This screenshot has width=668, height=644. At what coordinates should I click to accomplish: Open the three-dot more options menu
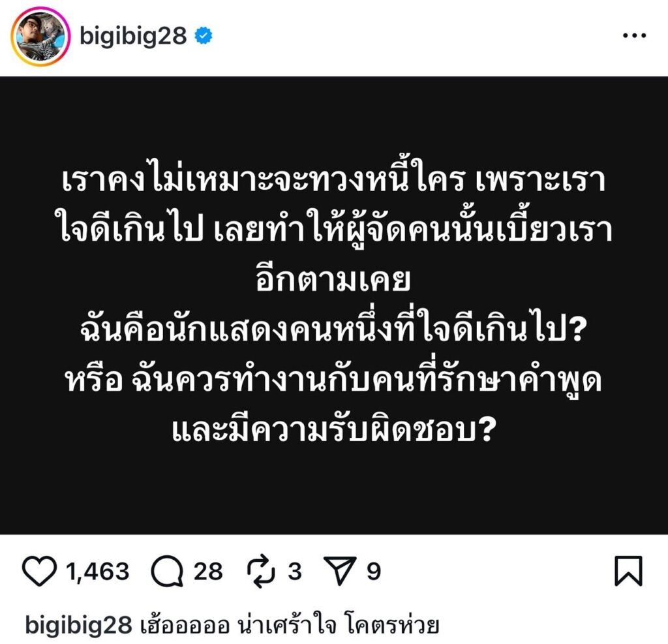(x=634, y=36)
